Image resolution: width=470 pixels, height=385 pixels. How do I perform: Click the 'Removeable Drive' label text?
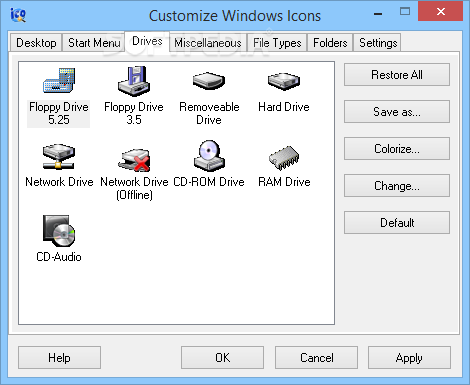pos(209,113)
